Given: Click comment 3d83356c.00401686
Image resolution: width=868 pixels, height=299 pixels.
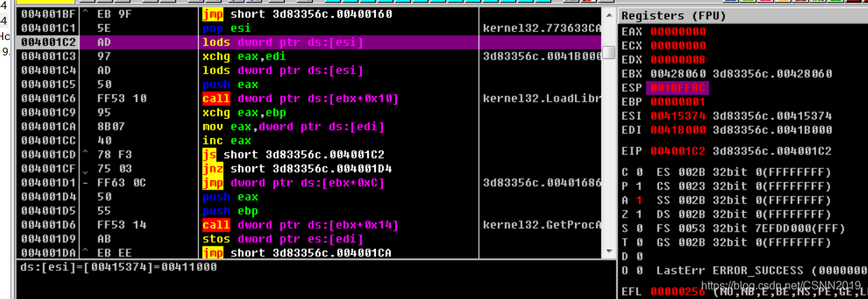Looking at the screenshot, I should (541, 182).
